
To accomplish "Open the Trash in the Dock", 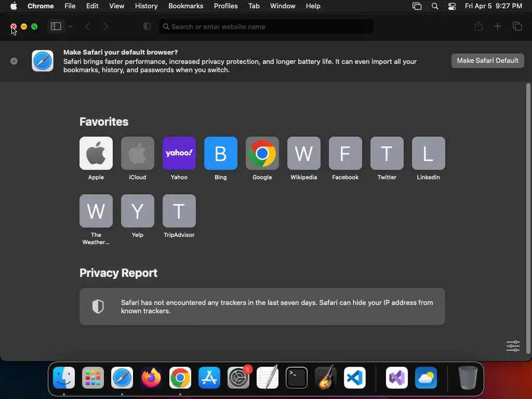I will coord(468,377).
